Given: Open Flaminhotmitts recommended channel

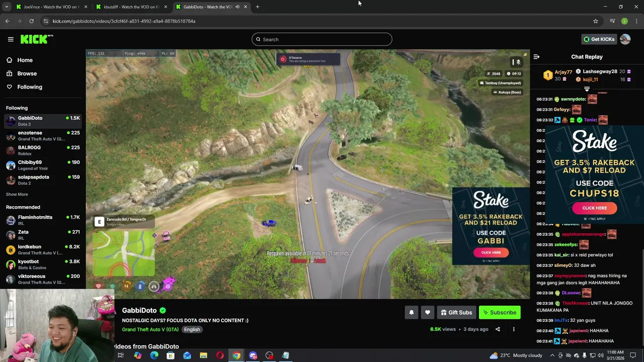Looking at the screenshot, I should point(43,220).
